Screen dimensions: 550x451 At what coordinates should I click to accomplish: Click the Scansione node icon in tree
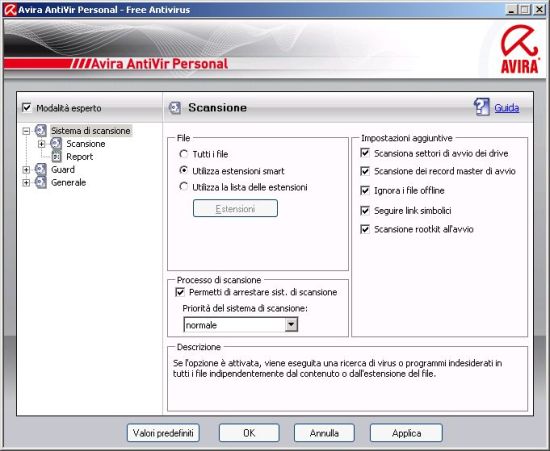point(56,143)
